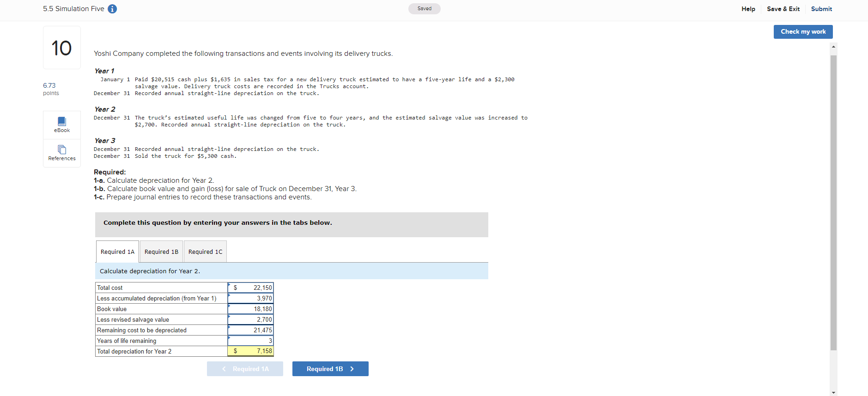Click the 'Years of life remaining' label
Viewport: 868px width, 396px height.
pos(127,341)
